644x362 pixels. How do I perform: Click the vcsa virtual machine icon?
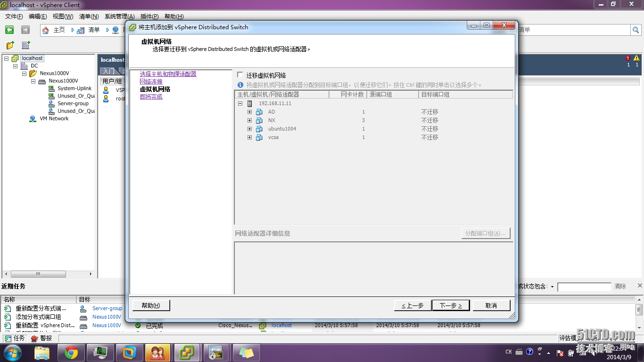click(259, 137)
